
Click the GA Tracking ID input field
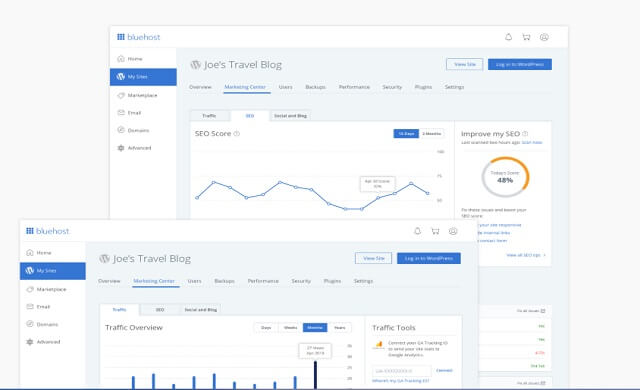[x=402, y=371]
